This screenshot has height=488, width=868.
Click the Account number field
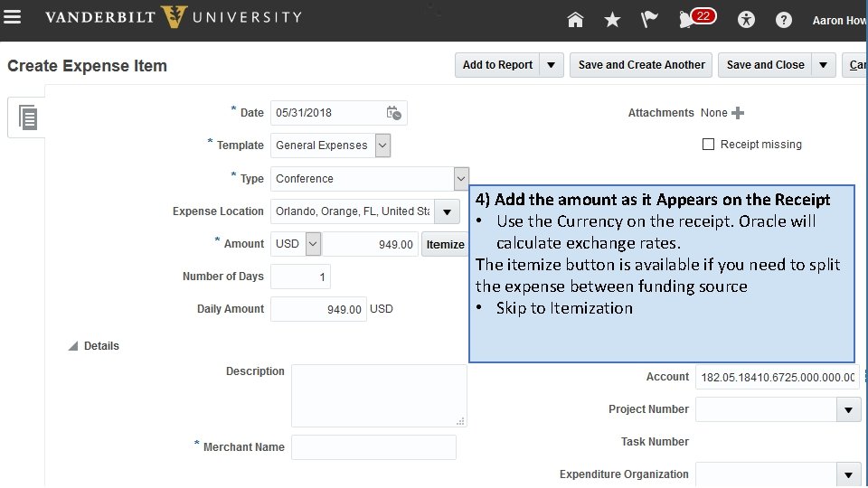point(778,378)
